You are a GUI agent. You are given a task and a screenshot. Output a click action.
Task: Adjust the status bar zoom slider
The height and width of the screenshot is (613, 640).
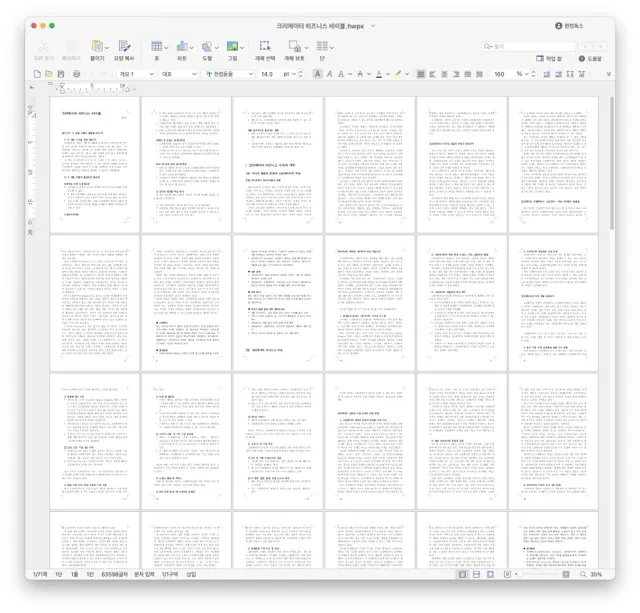[538, 574]
